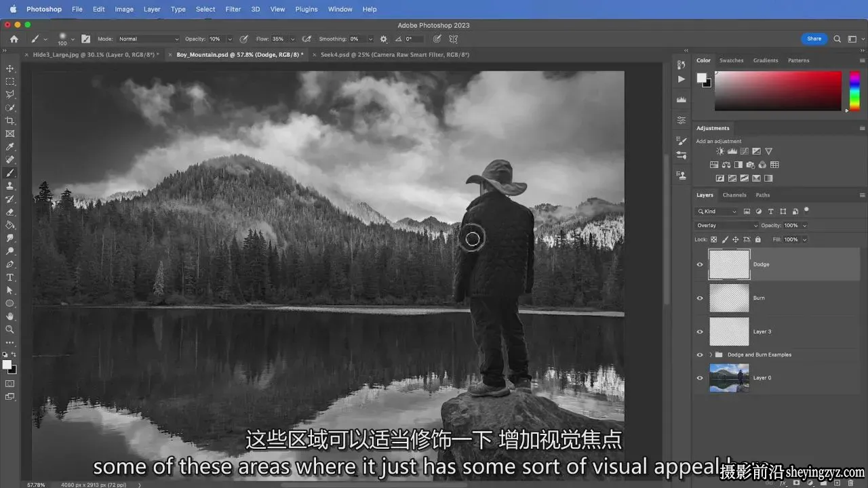The width and height of the screenshot is (868, 488).
Task: Open the layer Opacity dropdown arrow
Action: (804, 226)
